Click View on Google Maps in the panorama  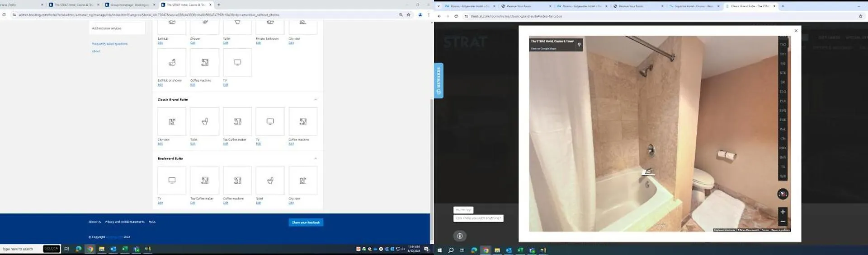coord(543,49)
